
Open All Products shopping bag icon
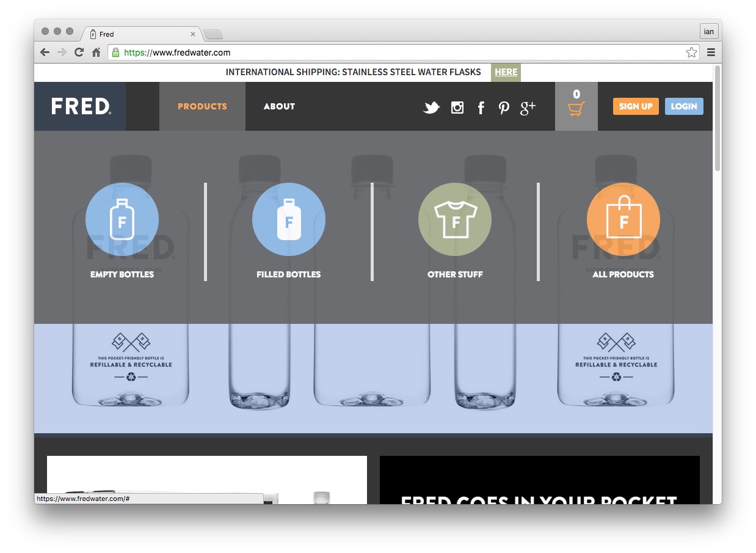pos(623,219)
